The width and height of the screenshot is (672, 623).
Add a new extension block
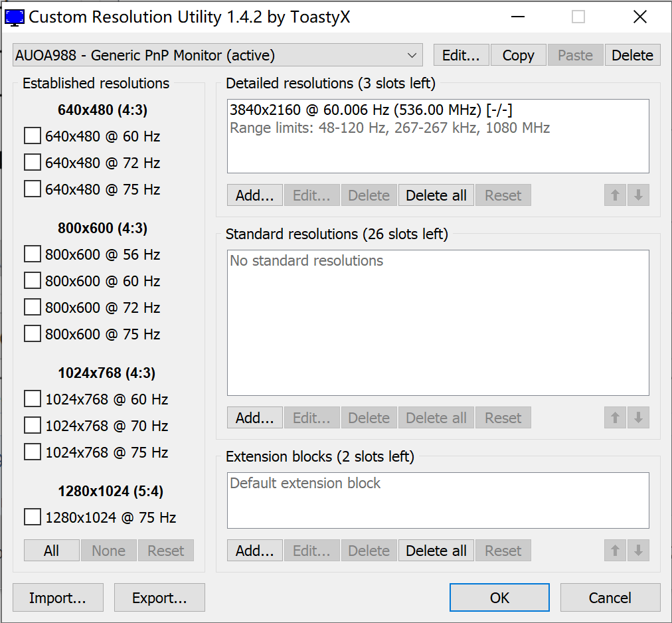255,551
